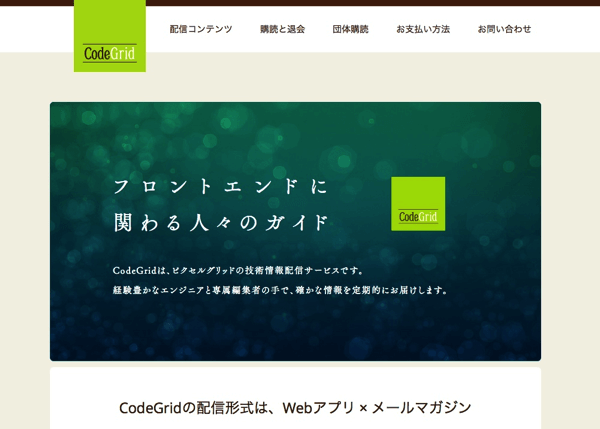
Task: Open the 団体購読 menu item
Action: coord(350,29)
